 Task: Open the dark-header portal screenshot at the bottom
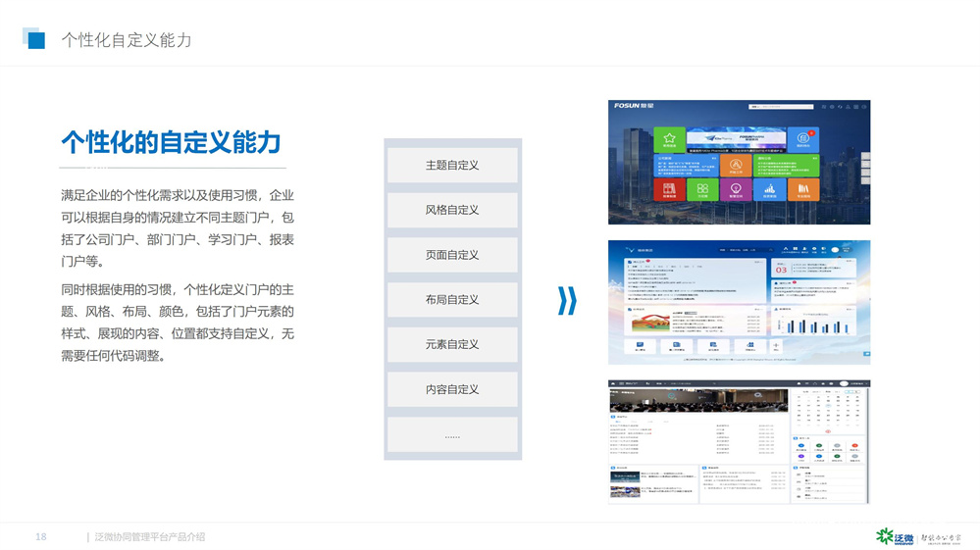point(739,441)
